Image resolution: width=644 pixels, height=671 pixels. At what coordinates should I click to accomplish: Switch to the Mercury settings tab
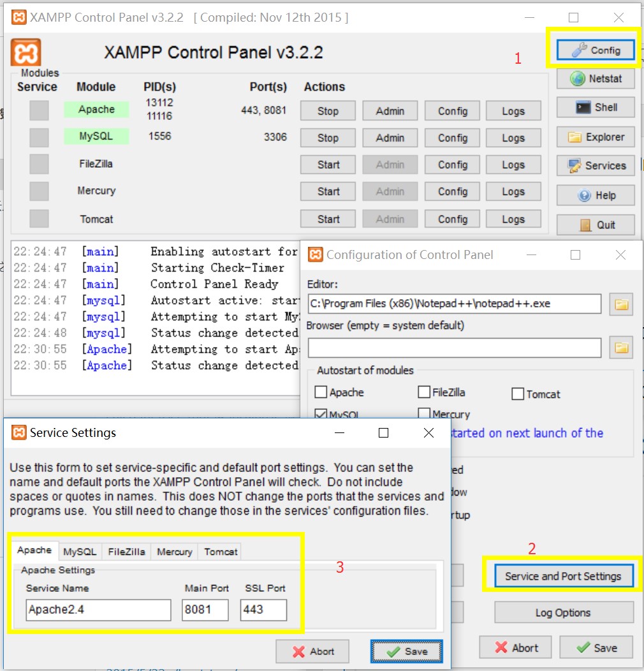174,552
